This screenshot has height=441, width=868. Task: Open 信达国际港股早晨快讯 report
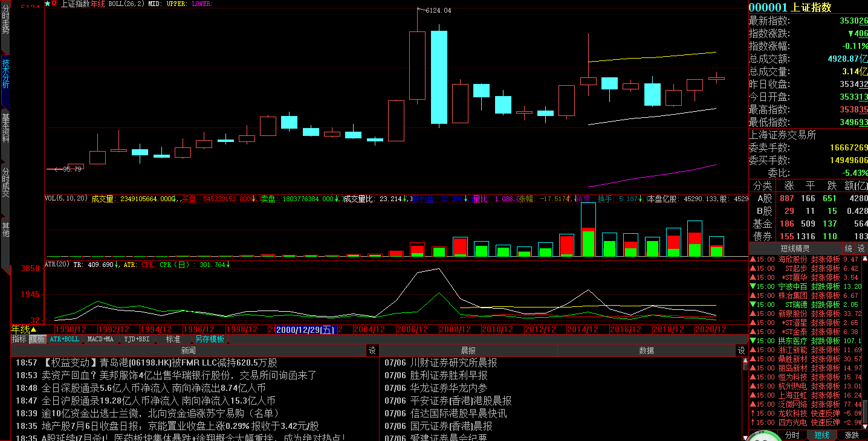point(445,414)
